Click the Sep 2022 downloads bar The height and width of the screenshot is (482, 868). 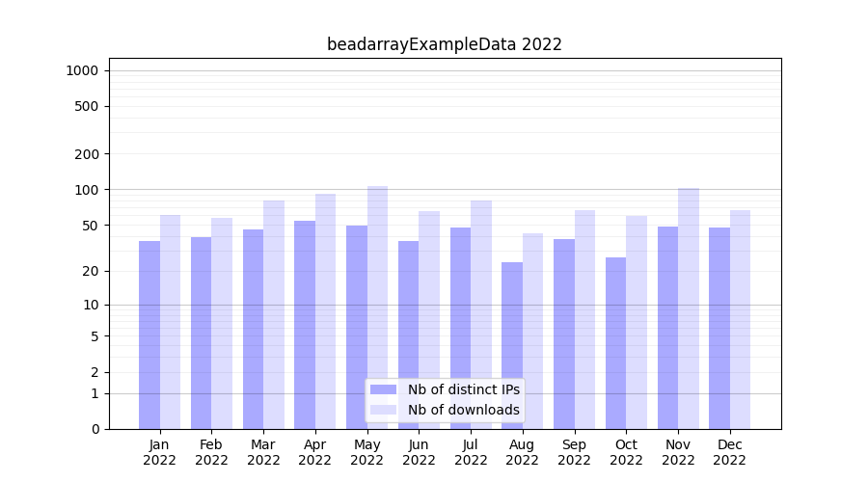584,319
